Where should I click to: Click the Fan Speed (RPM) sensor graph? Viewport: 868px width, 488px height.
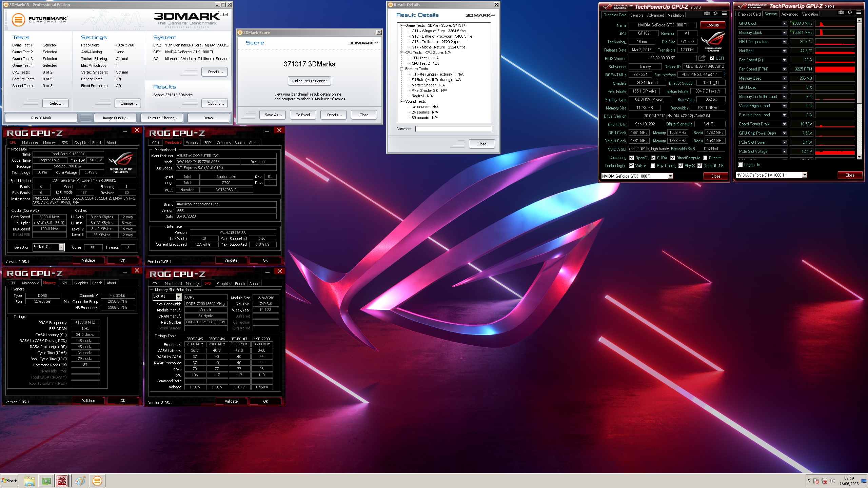click(x=835, y=69)
